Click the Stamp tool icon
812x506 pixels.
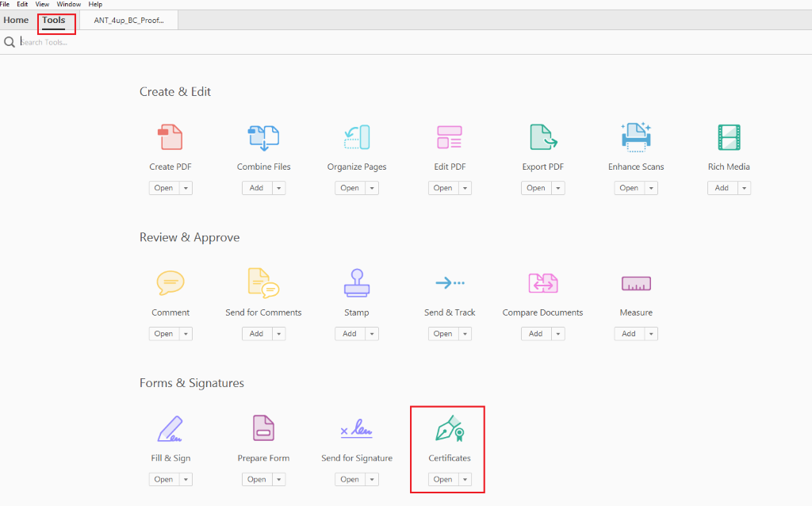click(357, 283)
